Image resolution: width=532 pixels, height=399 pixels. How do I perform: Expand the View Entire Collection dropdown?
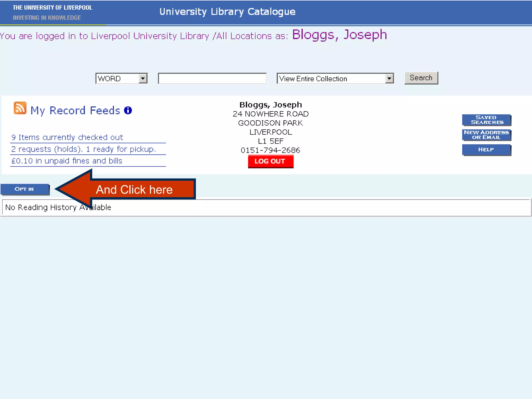[389, 78]
